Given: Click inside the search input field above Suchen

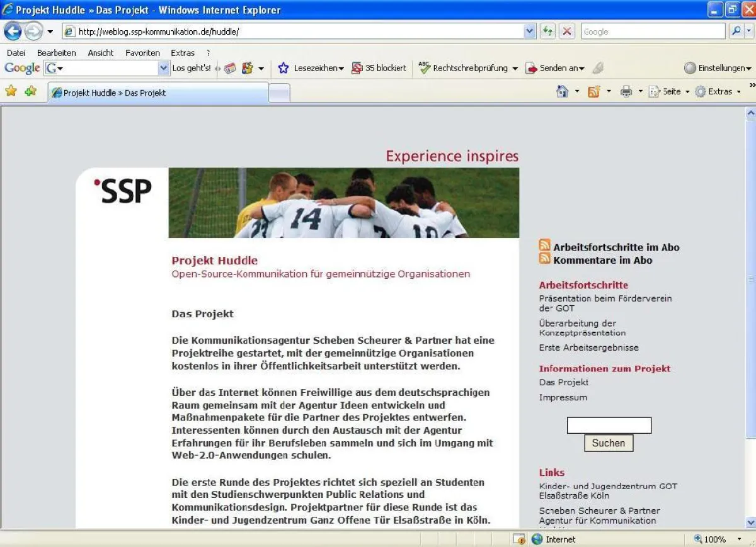Looking at the screenshot, I should (x=609, y=426).
